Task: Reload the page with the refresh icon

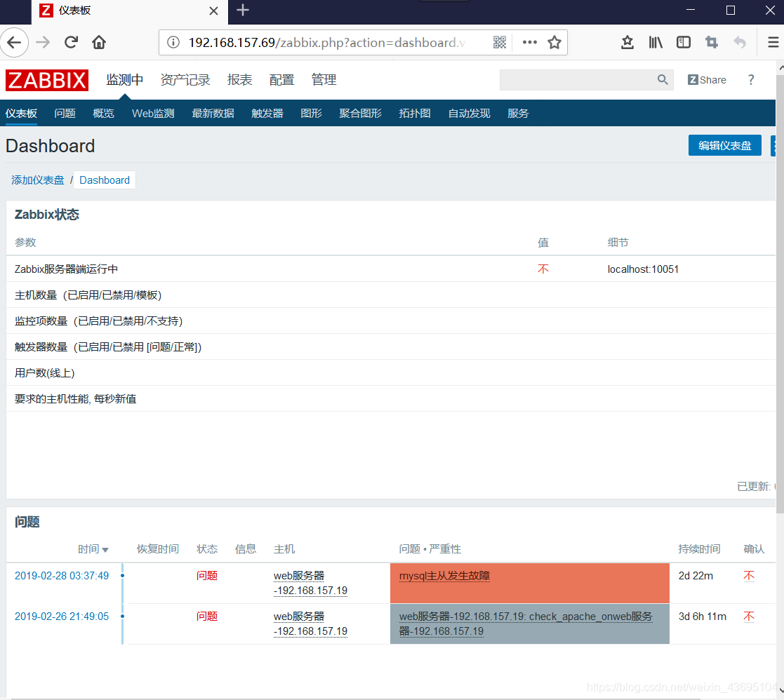Action: coord(71,43)
